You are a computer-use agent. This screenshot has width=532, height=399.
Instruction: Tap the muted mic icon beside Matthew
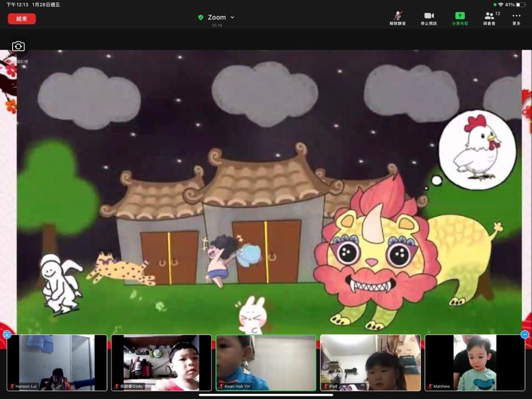pyautogui.click(x=430, y=386)
